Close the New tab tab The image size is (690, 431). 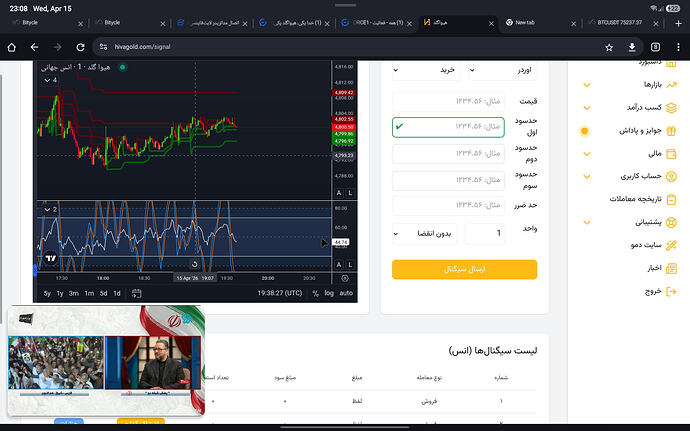[573, 24]
